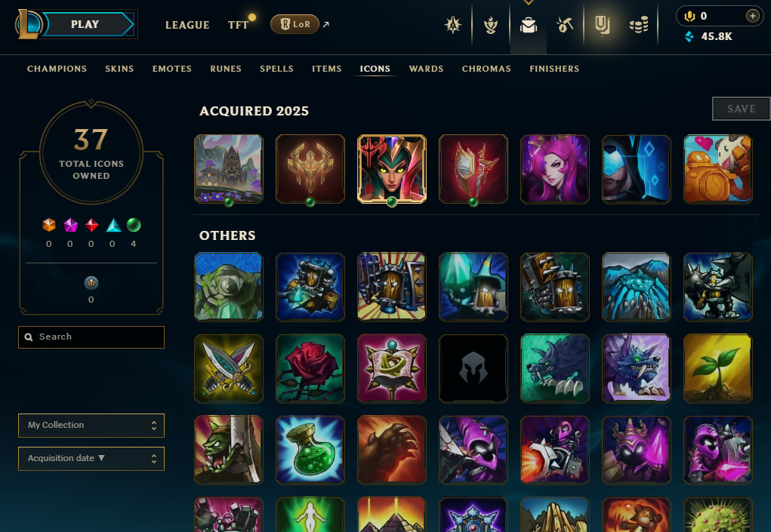Click the Clash trophy icon
This screenshot has width=771, height=532.
[x=490, y=25]
